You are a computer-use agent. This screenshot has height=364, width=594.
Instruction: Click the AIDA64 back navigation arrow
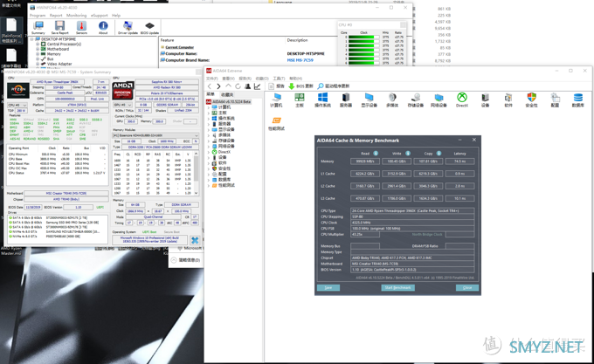(210, 86)
